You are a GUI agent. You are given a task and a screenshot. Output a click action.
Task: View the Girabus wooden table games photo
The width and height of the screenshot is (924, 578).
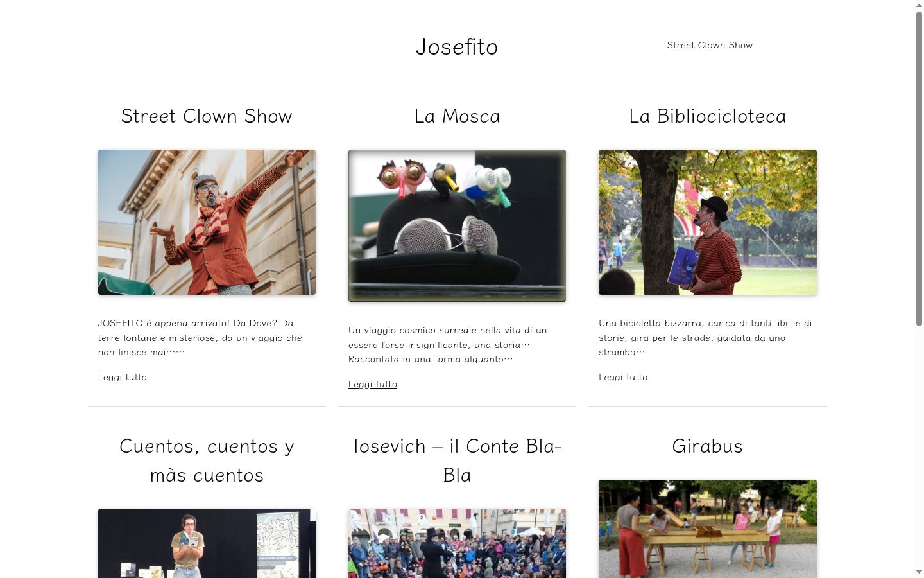tap(708, 529)
